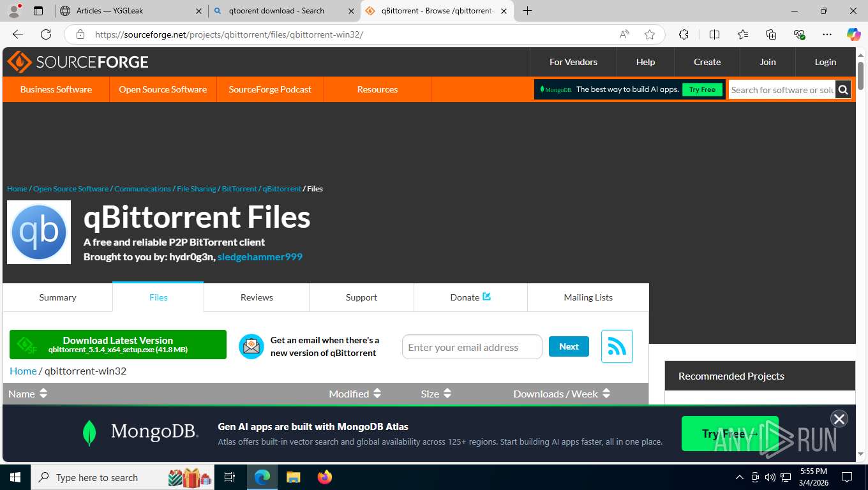Sort files by Downloads / Week
The height and width of the screenshot is (490, 868).
click(x=562, y=394)
